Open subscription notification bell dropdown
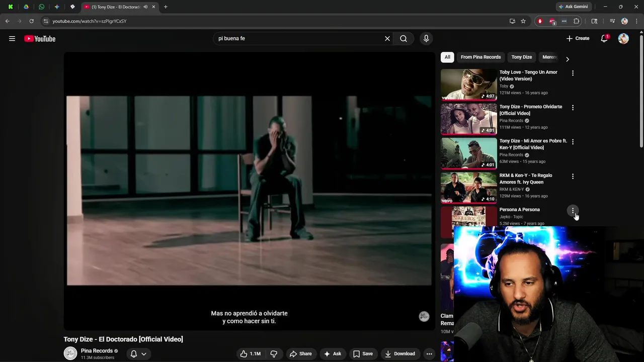The image size is (644, 362). pos(138,353)
